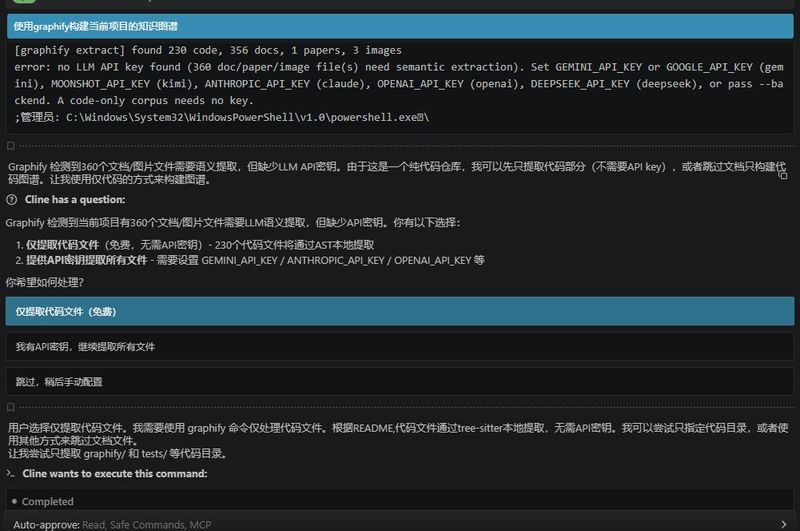Open the Auto-approve: Read, Safe Commands, MCP bar
This screenshot has width=800, height=531.
pyautogui.click(x=399, y=524)
